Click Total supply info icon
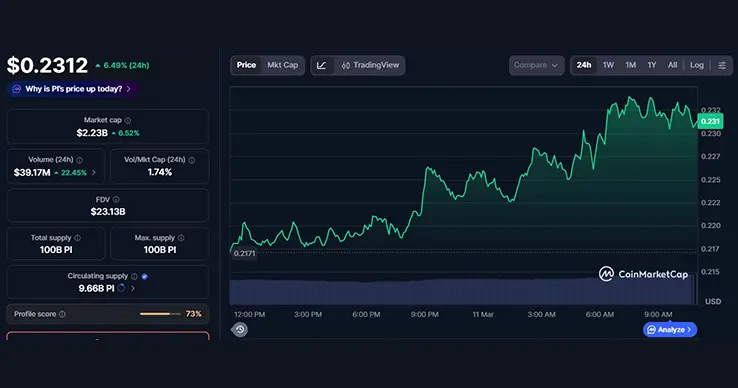Screen dimensions: 738x388 tap(77, 238)
